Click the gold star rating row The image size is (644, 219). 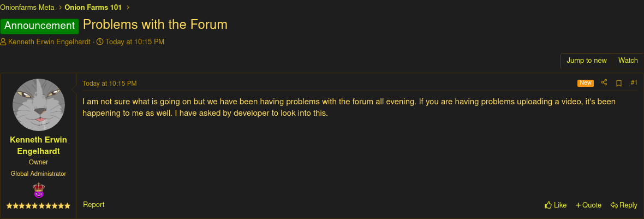tap(38, 206)
